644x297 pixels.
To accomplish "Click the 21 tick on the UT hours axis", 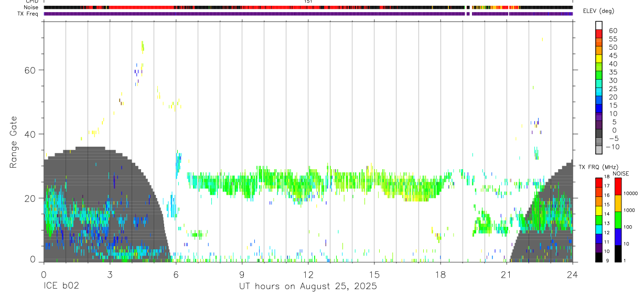I will (506, 274).
